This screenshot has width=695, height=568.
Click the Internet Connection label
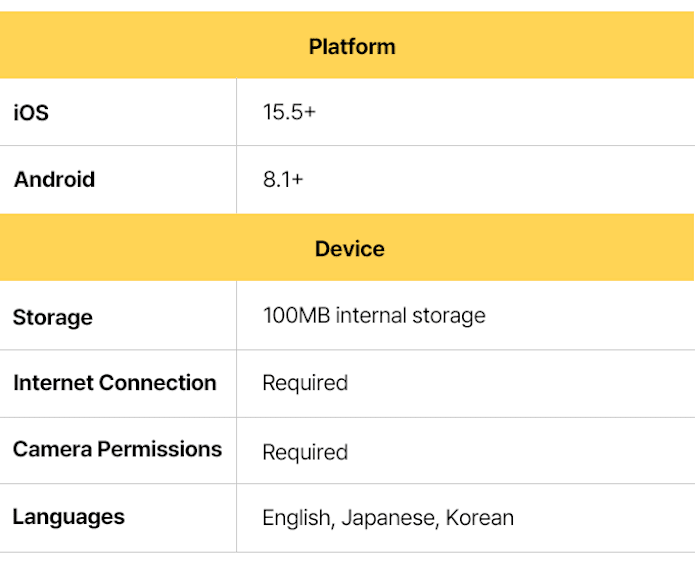(114, 383)
